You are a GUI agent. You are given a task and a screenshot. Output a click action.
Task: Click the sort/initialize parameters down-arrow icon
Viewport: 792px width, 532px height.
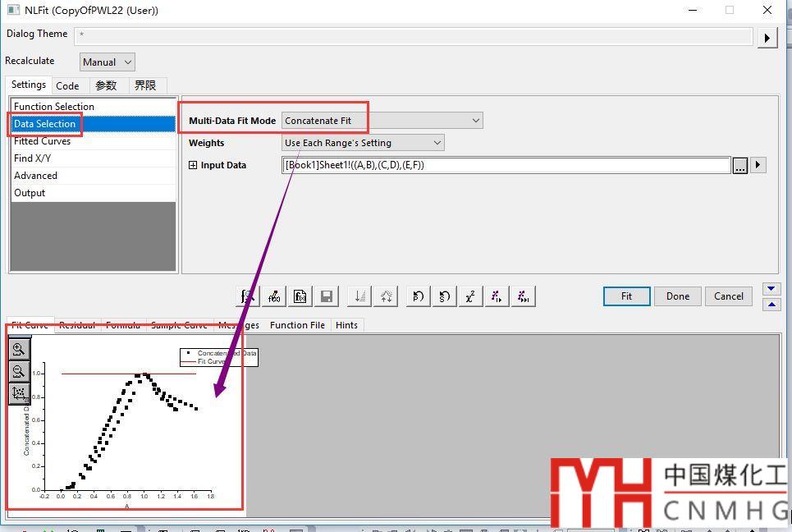[359, 296]
